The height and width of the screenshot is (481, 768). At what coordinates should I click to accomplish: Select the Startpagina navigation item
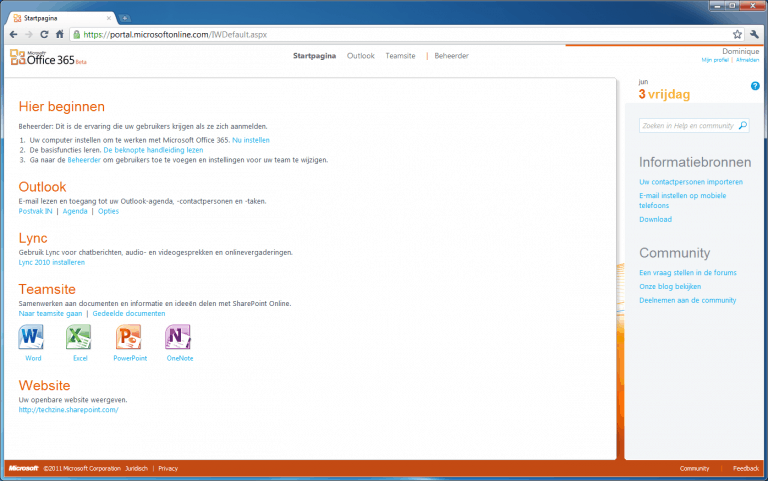pos(314,56)
